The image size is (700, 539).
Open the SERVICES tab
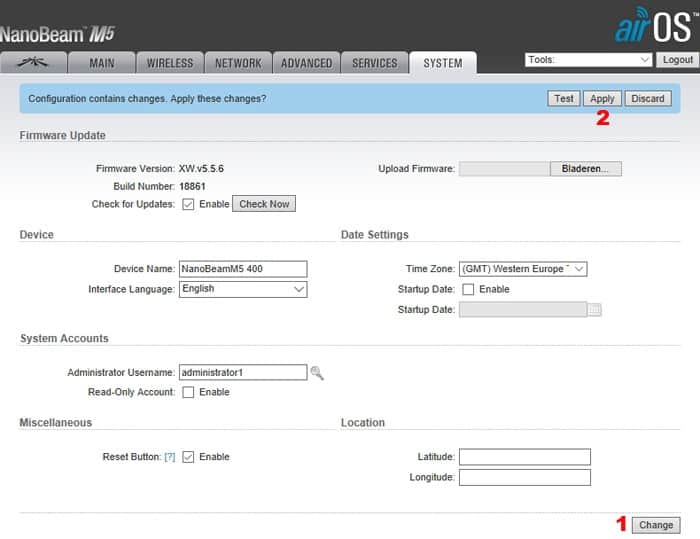(x=375, y=63)
